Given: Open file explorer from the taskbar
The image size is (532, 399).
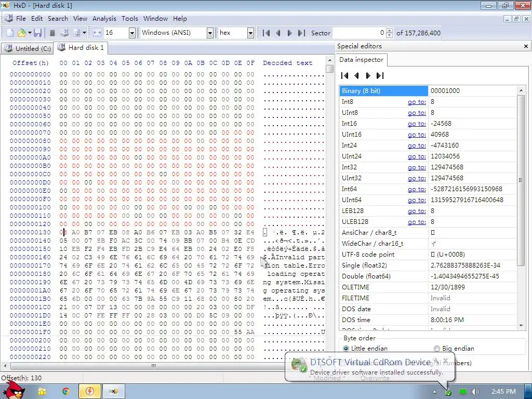Looking at the screenshot, I should point(42,392).
